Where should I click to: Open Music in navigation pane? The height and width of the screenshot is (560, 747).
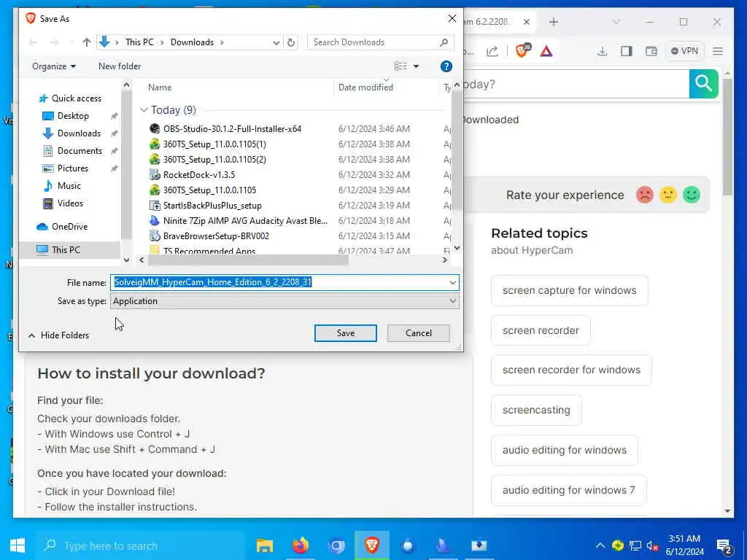pyautogui.click(x=69, y=186)
